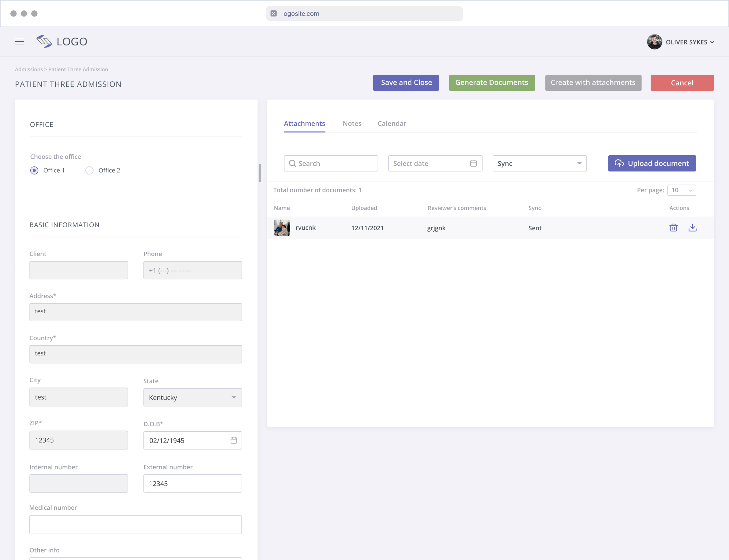Switch to the Calendar tab
The image size is (729, 560).
pos(392,124)
